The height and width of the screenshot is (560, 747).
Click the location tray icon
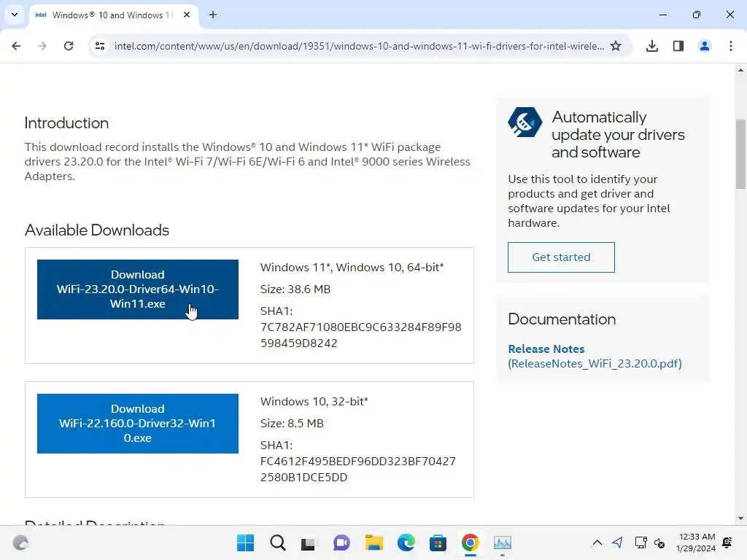(x=618, y=542)
